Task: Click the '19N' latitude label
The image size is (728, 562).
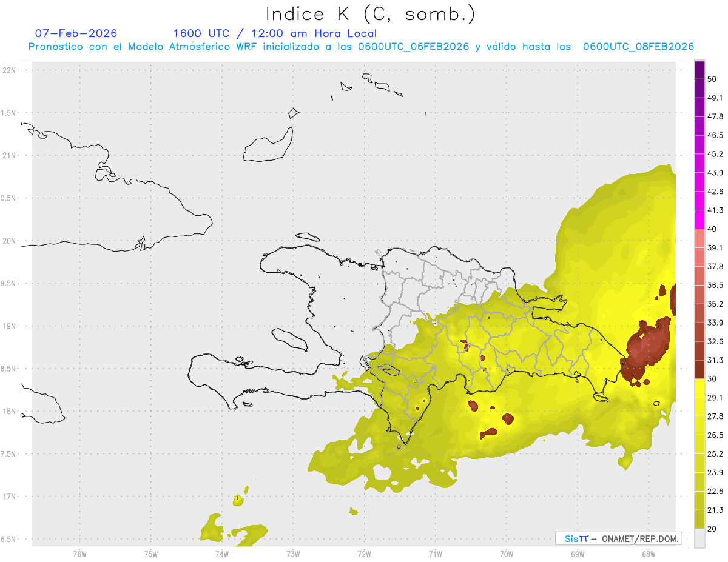Action: point(9,326)
